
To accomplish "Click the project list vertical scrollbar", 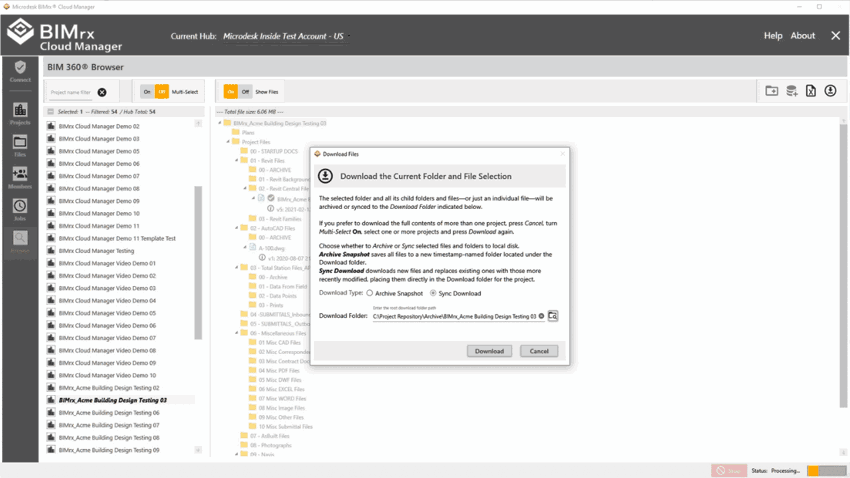I will (198, 263).
